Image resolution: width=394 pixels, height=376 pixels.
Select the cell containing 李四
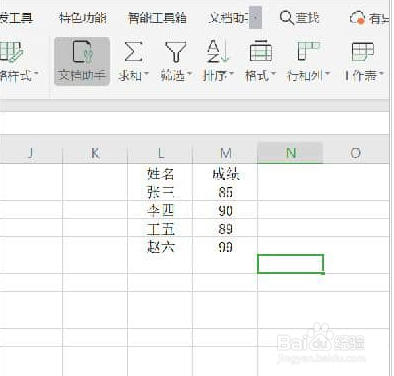[x=160, y=210]
